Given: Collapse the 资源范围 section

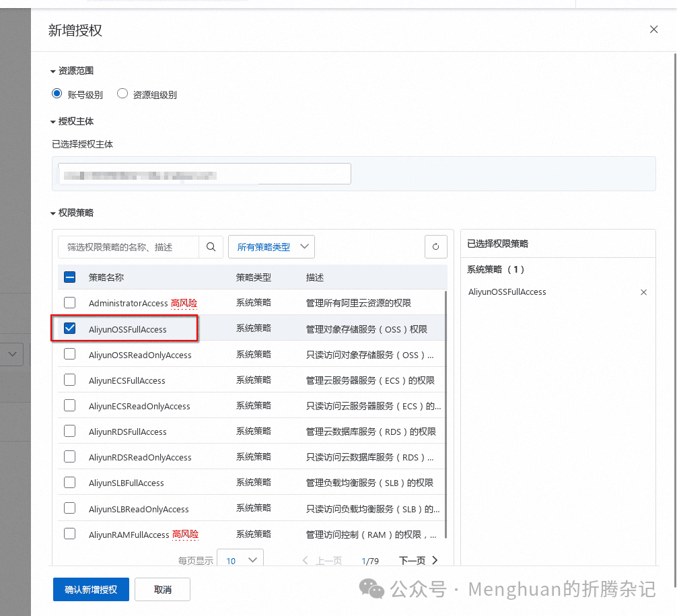Looking at the screenshot, I should (53, 70).
